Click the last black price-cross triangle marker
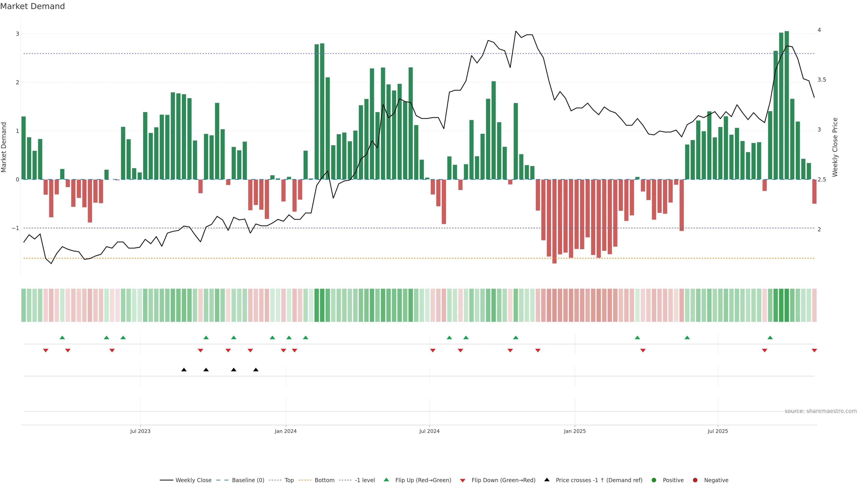The height and width of the screenshot is (488, 868). tap(256, 370)
